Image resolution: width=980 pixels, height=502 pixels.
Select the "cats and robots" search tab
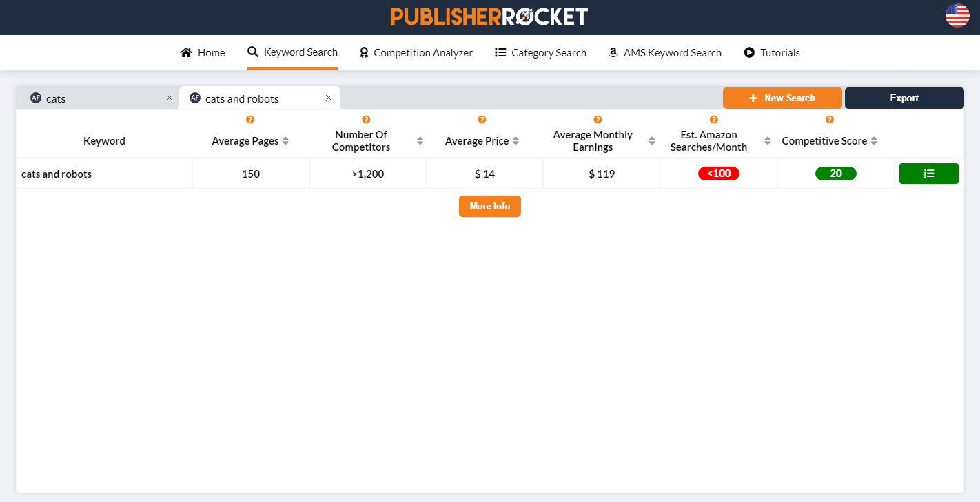coord(259,98)
